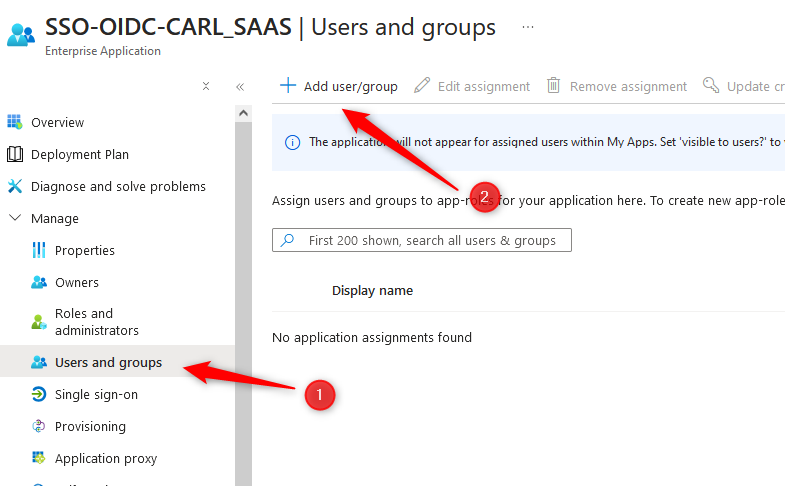Collapse the sidebar with double chevron
This screenshot has width=785, height=486.
(x=240, y=87)
